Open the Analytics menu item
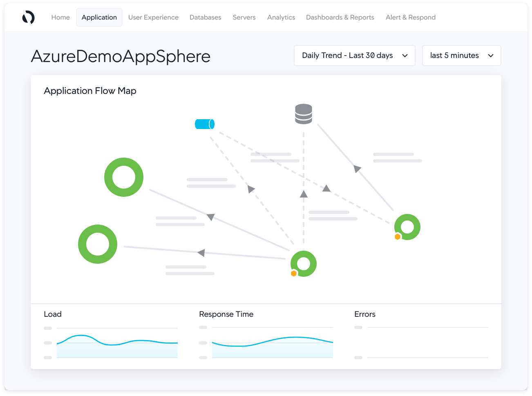 tap(281, 18)
